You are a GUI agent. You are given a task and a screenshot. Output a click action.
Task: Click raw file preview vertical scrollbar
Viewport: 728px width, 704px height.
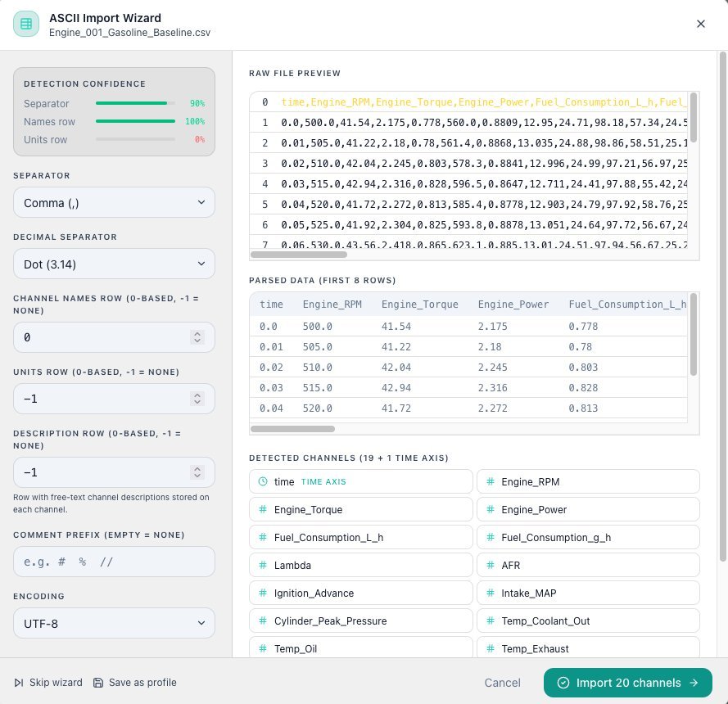[x=693, y=117]
